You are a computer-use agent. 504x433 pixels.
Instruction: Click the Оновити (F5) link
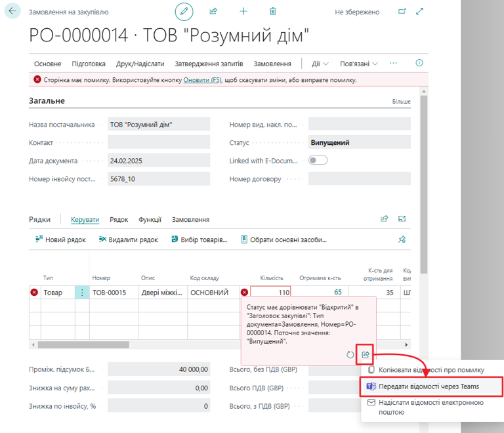[x=202, y=80]
